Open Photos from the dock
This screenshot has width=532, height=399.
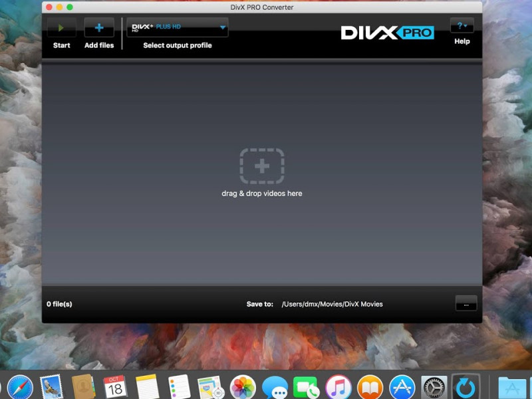[243, 388]
